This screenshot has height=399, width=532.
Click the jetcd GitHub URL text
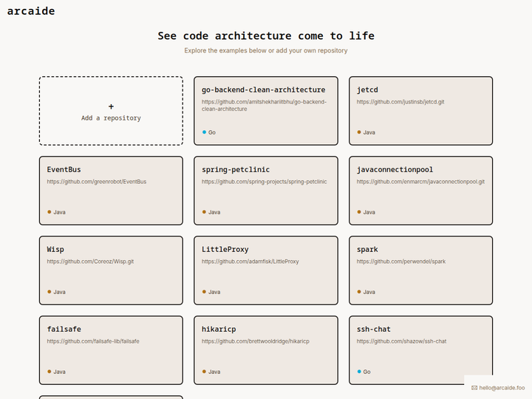tap(400, 102)
